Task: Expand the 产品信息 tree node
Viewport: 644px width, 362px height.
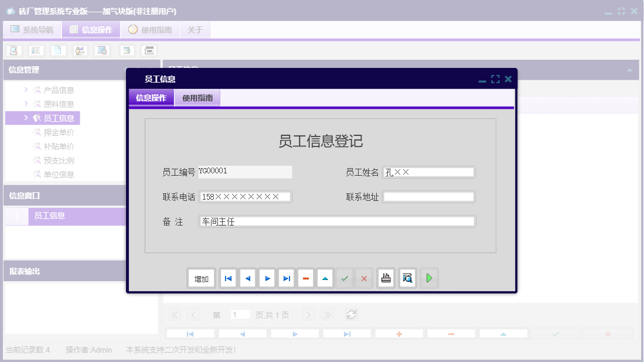Action: pyautogui.click(x=25, y=90)
